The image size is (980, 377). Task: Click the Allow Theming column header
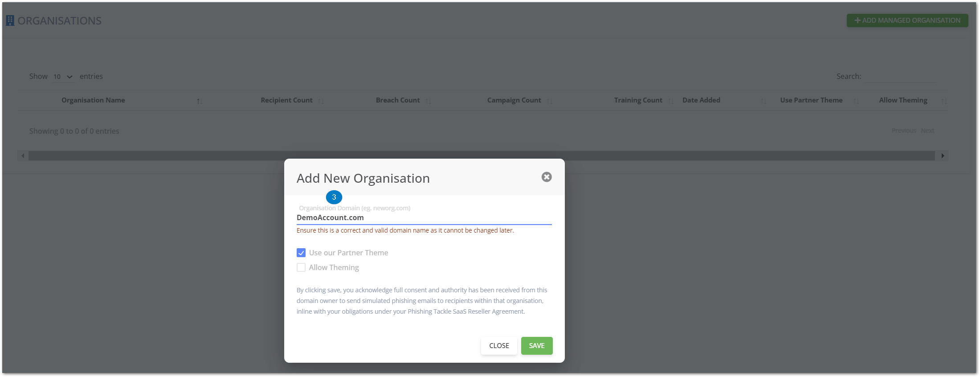pos(903,100)
